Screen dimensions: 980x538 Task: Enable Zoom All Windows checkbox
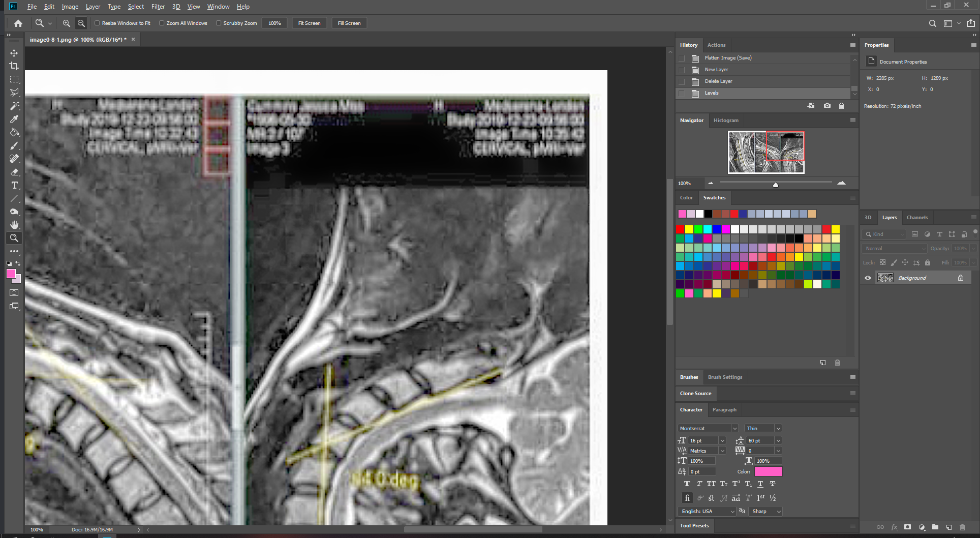coord(162,23)
